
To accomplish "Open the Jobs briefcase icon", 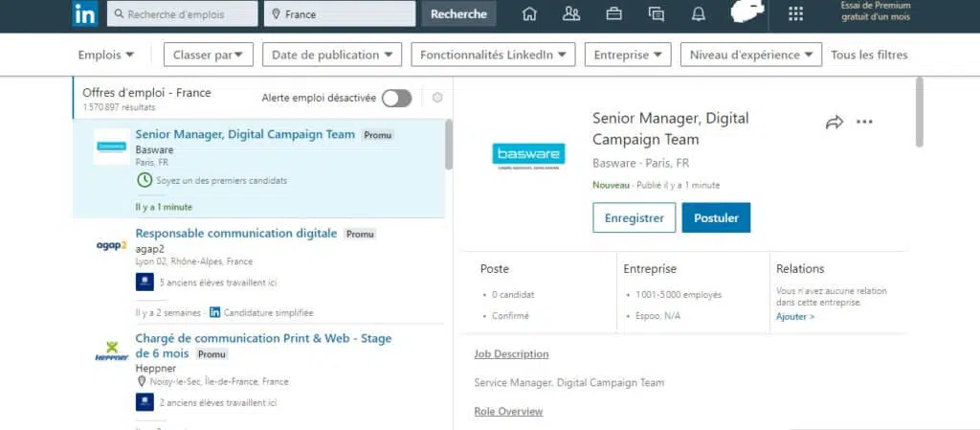I will pyautogui.click(x=613, y=14).
